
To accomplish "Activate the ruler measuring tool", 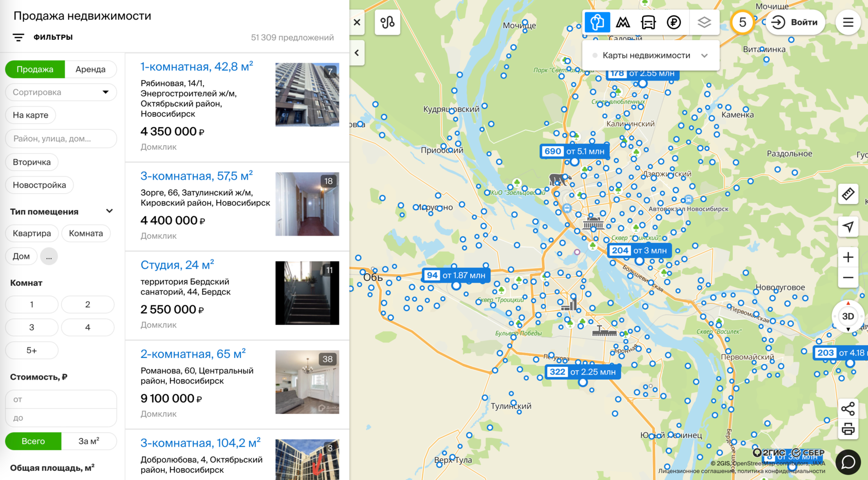I will [x=848, y=194].
